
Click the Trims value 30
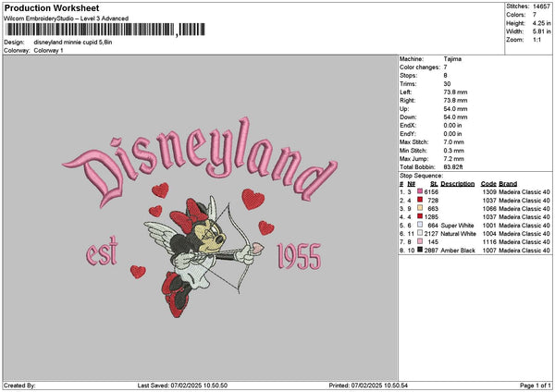click(447, 84)
